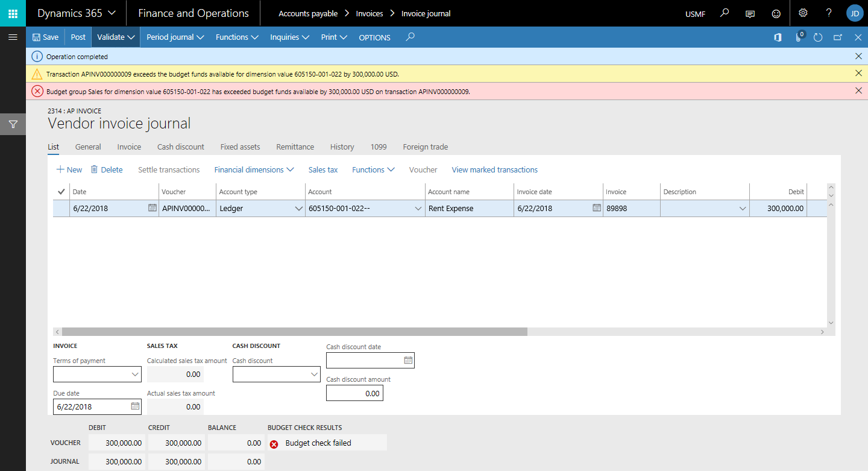Switch to the Cash discount tab
Viewport: 868px width, 471px height.
pos(181,147)
